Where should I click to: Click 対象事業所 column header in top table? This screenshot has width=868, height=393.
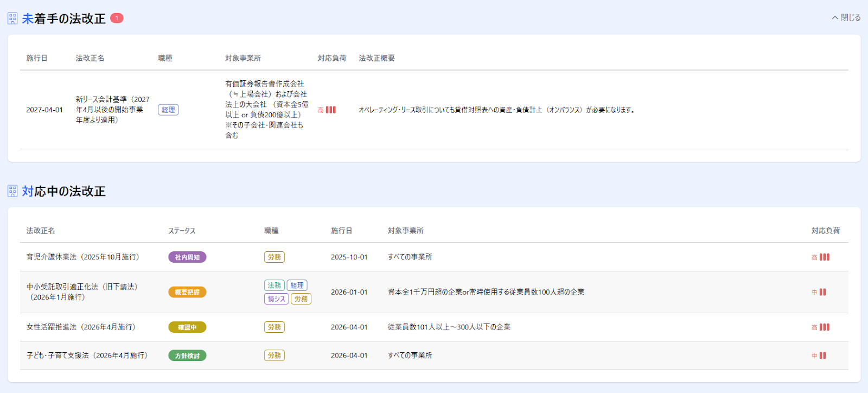pos(243,58)
